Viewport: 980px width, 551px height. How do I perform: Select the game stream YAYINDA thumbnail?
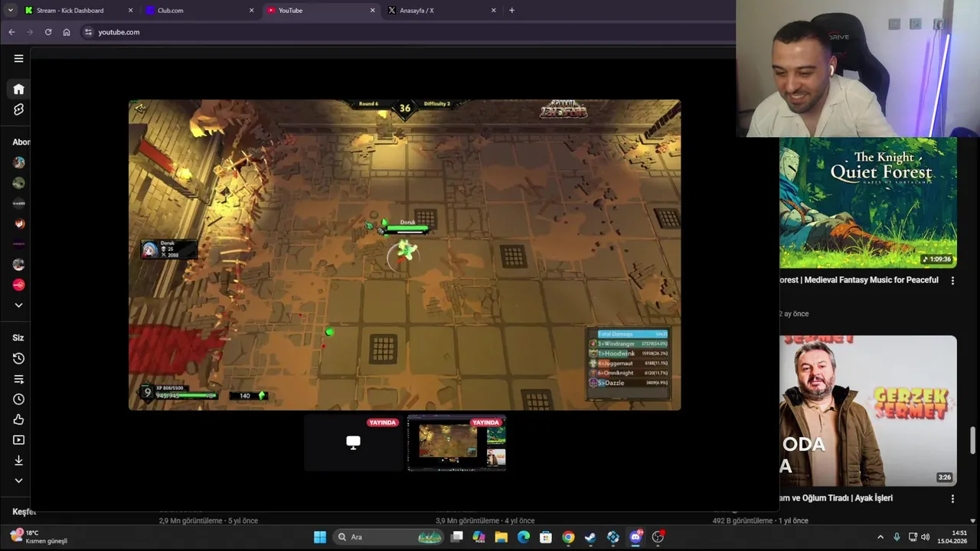[x=457, y=442]
